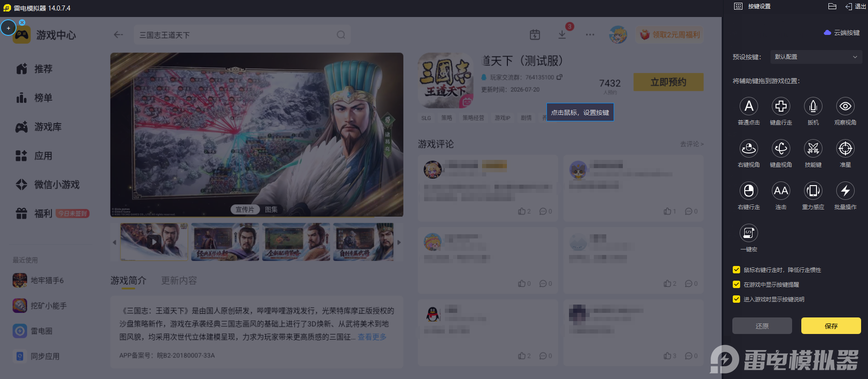The image size is (868, 379).
Task: Toggle 进入游戏时显示按键说明 checkbox
Action: pyautogui.click(x=736, y=299)
